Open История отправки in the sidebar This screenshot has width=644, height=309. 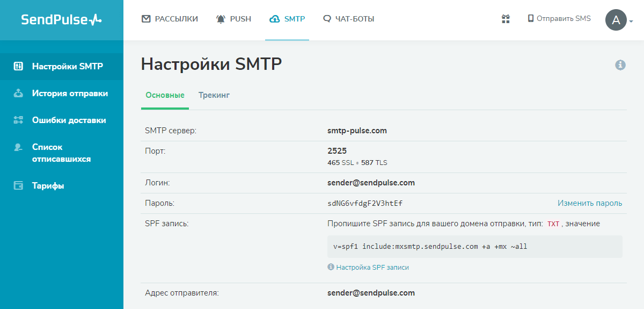tap(62, 94)
